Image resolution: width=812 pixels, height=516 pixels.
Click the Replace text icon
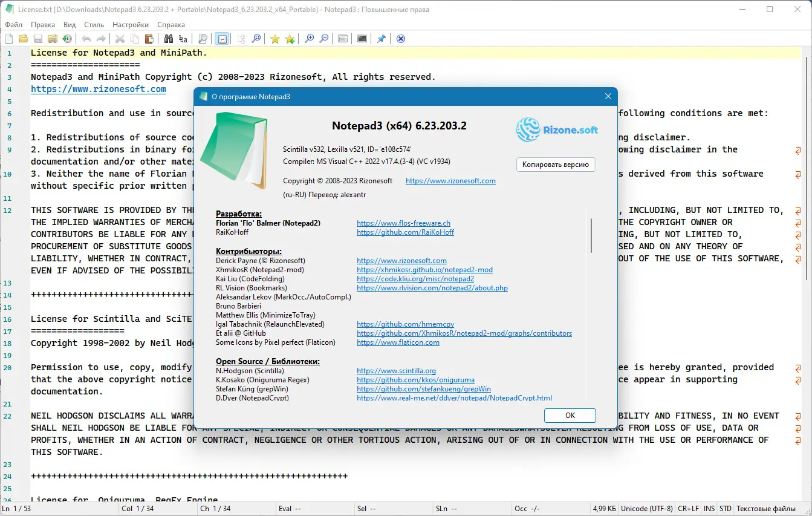(x=183, y=38)
